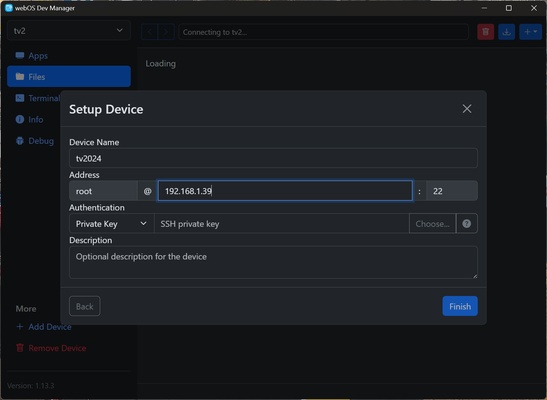This screenshot has width=547, height=400.
Task: Click the root username field
Action: (103, 191)
